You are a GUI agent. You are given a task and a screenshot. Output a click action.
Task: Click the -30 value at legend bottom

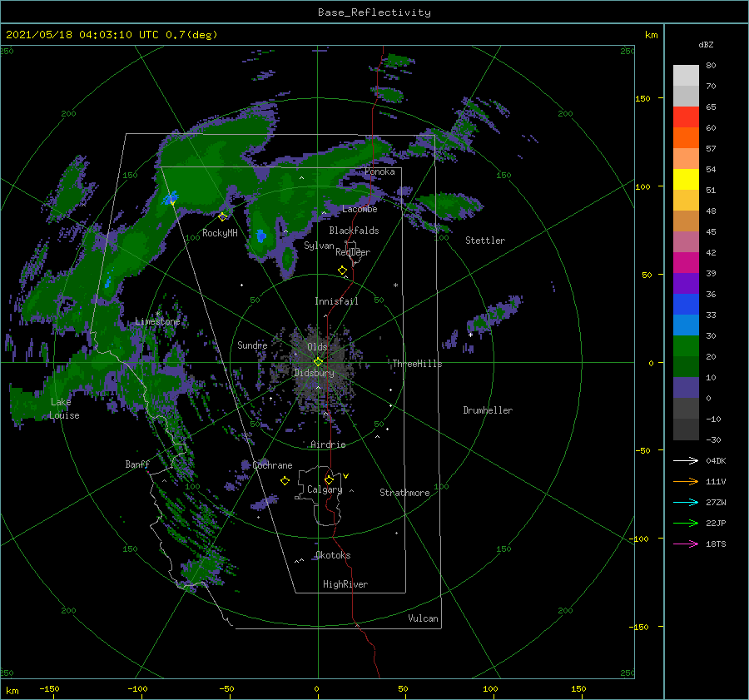(713, 440)
